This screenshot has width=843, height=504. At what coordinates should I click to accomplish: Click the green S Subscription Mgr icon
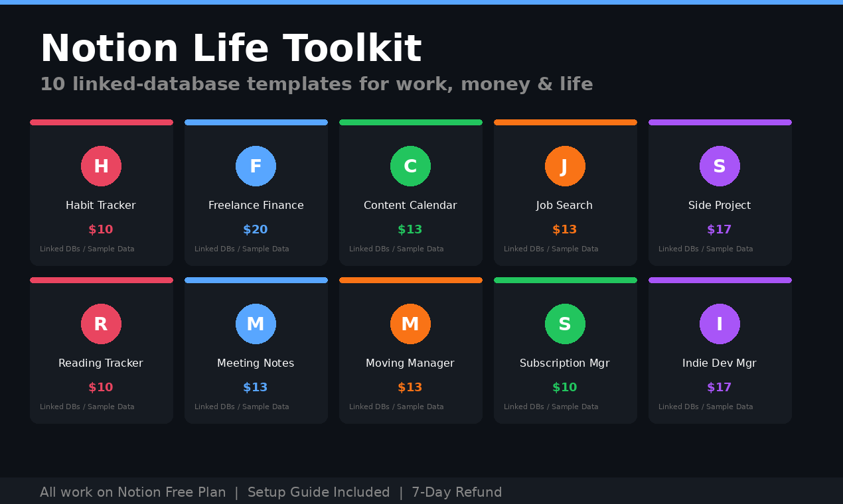pyautogui.click(x=565, y=324)
